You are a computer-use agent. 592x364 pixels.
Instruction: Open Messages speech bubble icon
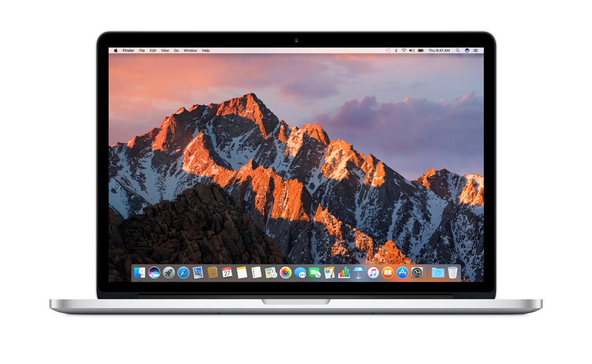click(x=300, y=272)
